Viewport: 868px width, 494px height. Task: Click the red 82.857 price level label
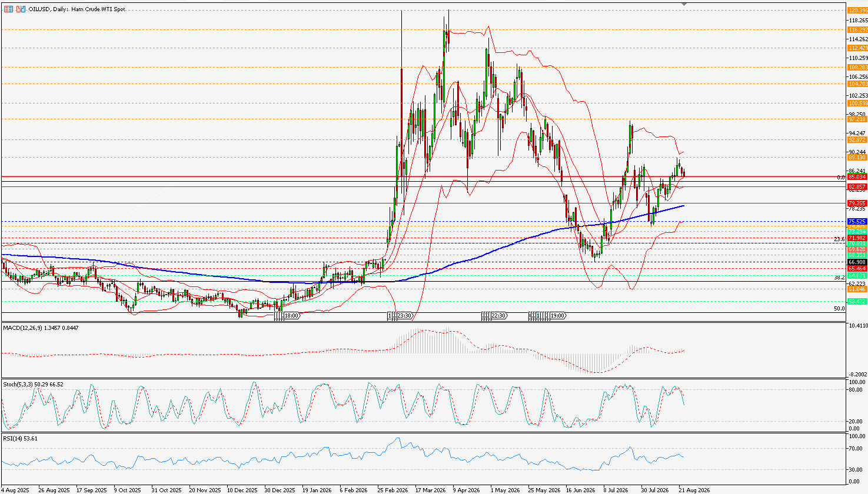click(856, 187)
